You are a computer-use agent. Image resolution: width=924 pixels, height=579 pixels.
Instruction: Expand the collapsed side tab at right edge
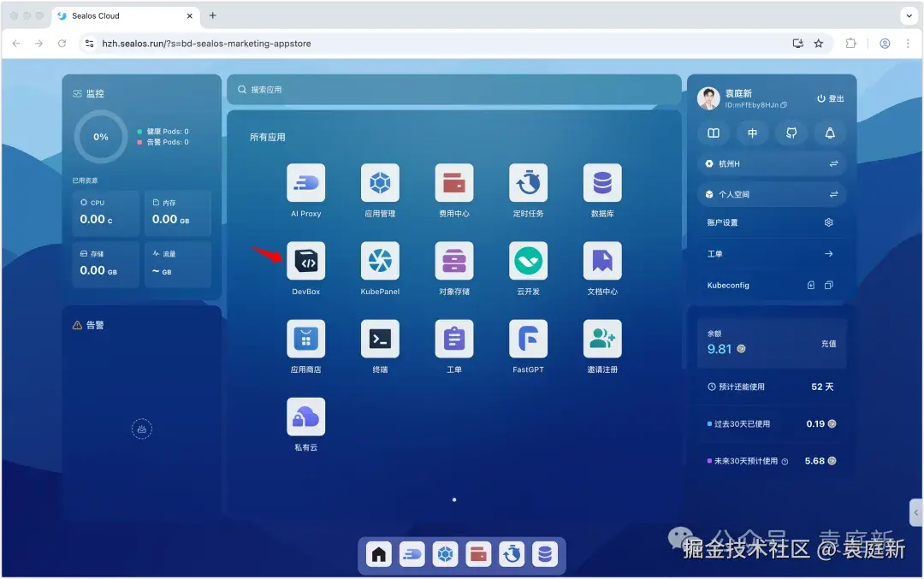click(x=915, y=512)
